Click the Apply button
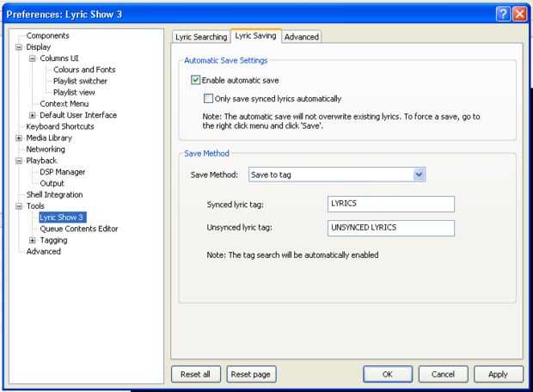 point(499,374)
